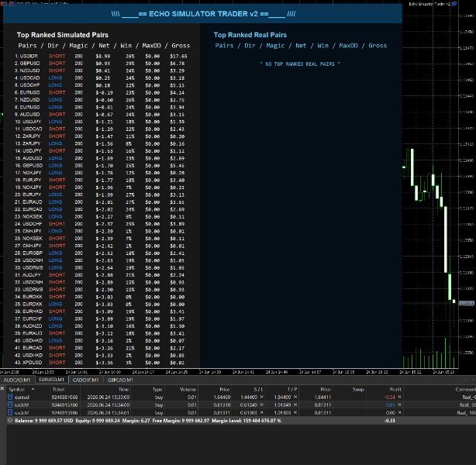This screenshot has height=465, width=476.
Task: Click the order icon of usdchf ticket 9246915180
Action: pos(10,405)
